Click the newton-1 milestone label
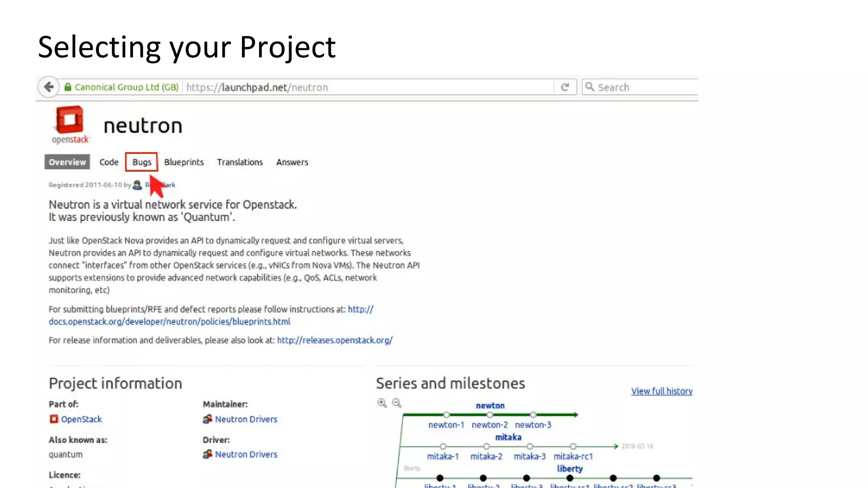Screen dimensions: 868x488 446,425
